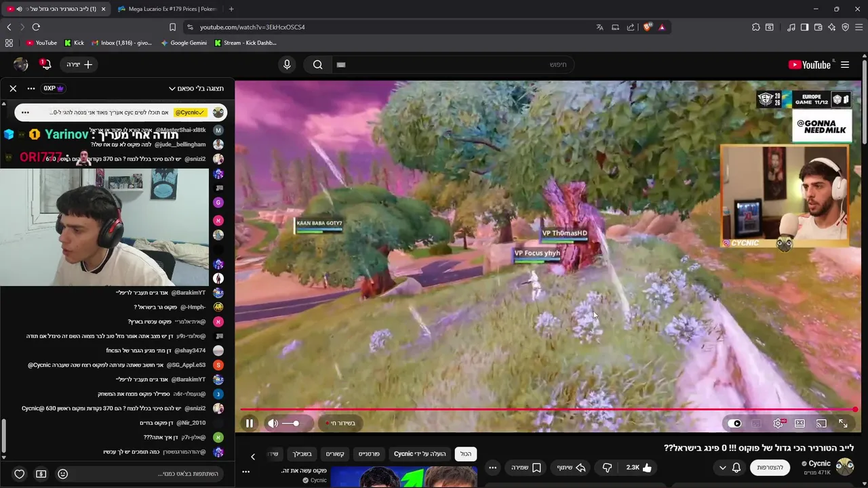Mute the video volume speaker icon
Viewport: 868px width, 488px height.
click(x=273, y=424)
